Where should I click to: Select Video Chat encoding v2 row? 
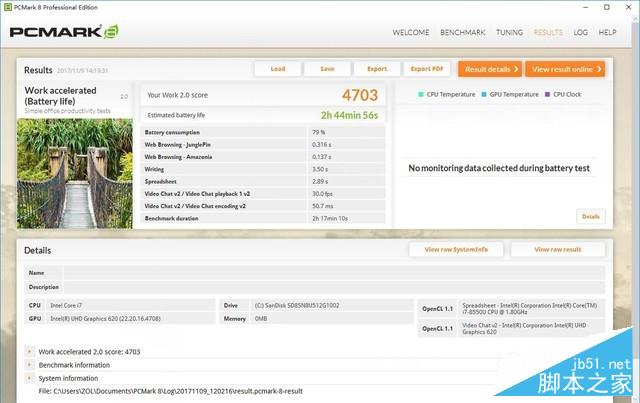[x=263, y=206]
